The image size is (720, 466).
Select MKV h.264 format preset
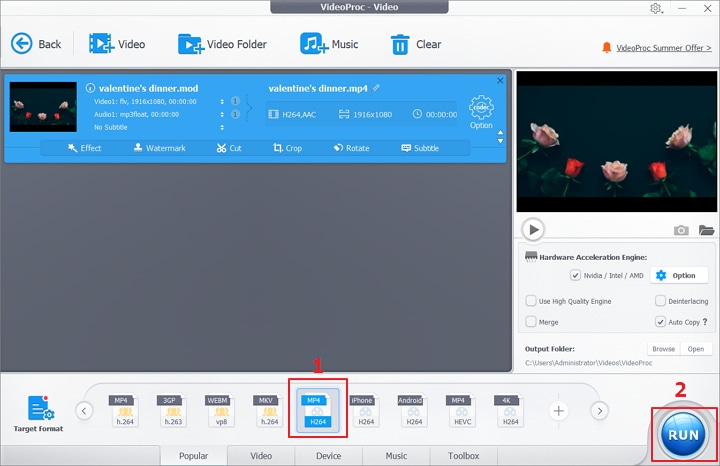(270, 410)
